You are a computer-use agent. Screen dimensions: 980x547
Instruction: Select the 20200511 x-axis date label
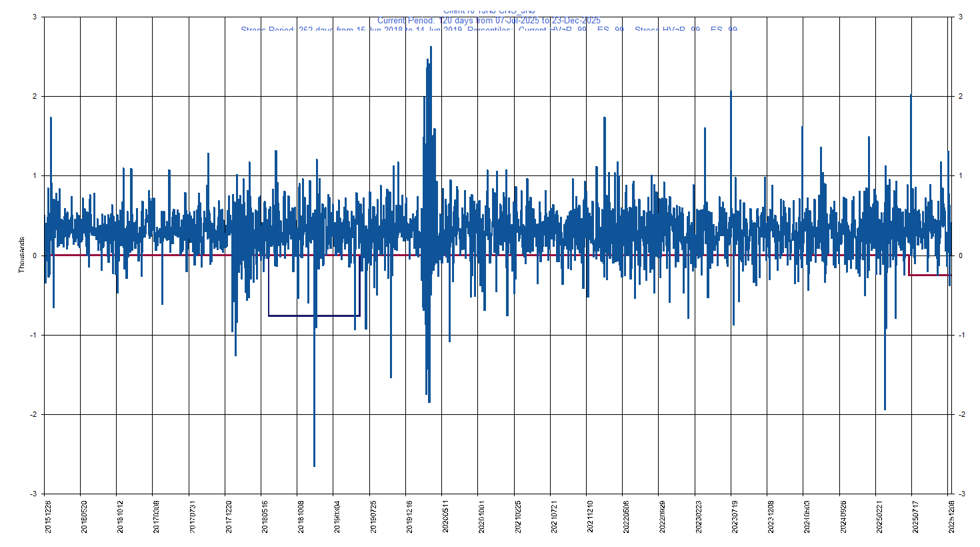445,516
